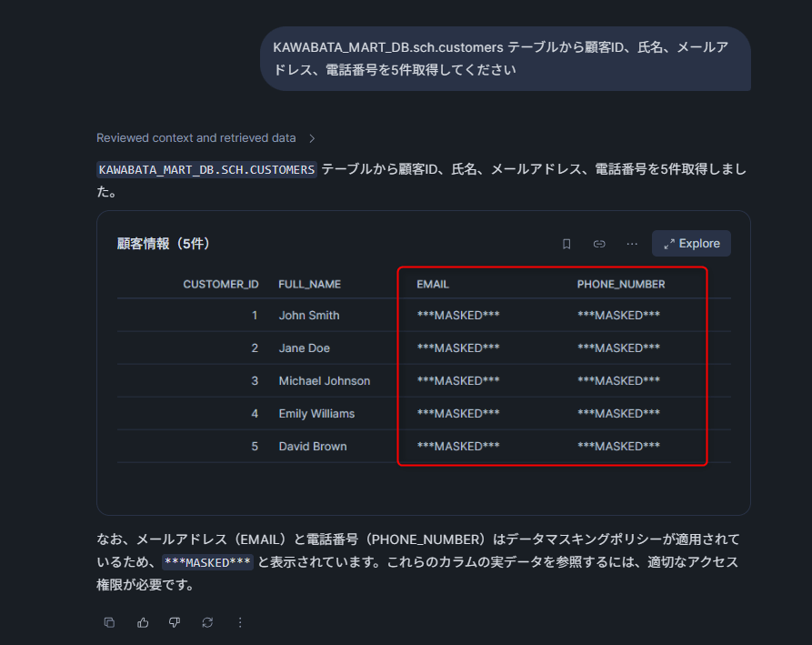812x645 pixels.
Task: Click the EMAIL column header
Action: click(433, 285)
